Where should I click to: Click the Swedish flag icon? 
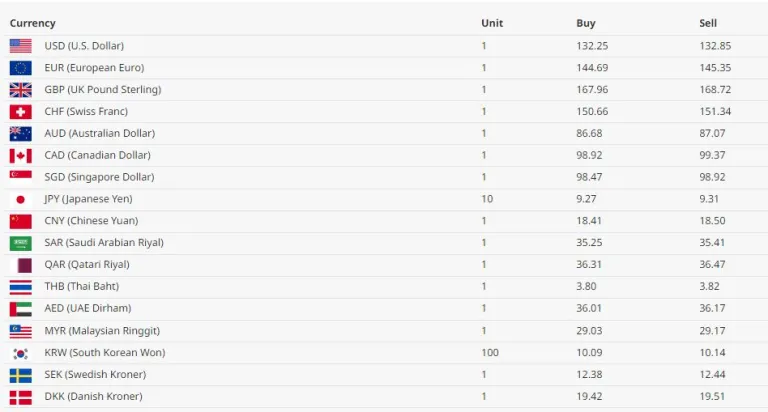[x=20, y=375]
